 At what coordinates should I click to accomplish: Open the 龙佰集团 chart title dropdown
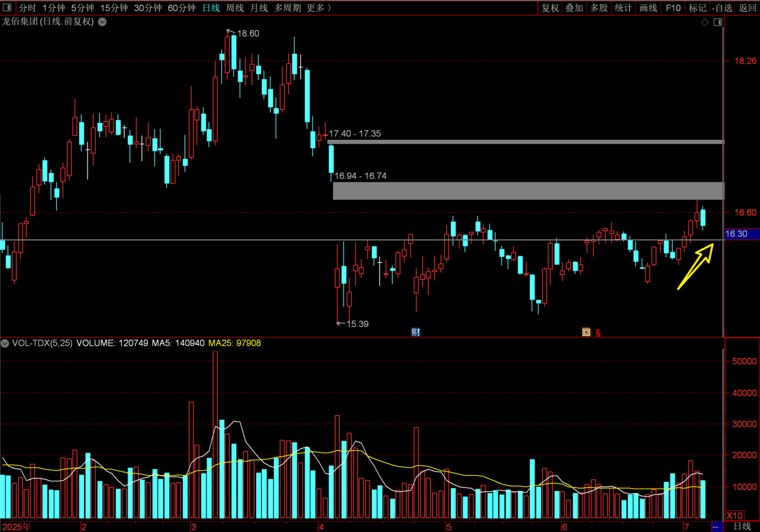(102, 22)
